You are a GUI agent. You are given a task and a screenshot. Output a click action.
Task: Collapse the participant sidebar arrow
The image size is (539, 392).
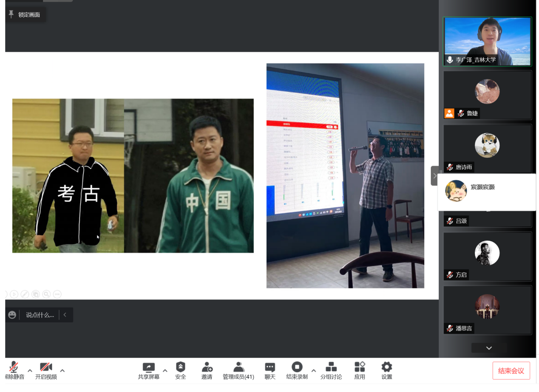434,176
